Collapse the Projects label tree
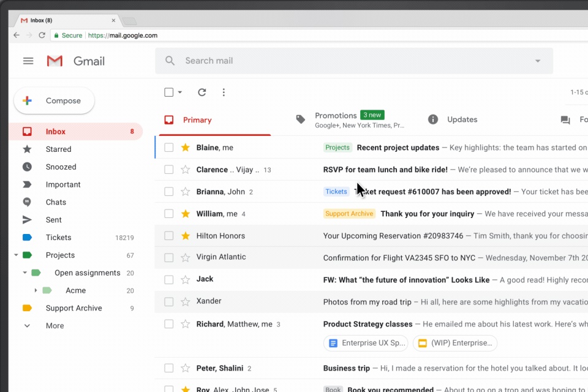 (x=16, y=255)
